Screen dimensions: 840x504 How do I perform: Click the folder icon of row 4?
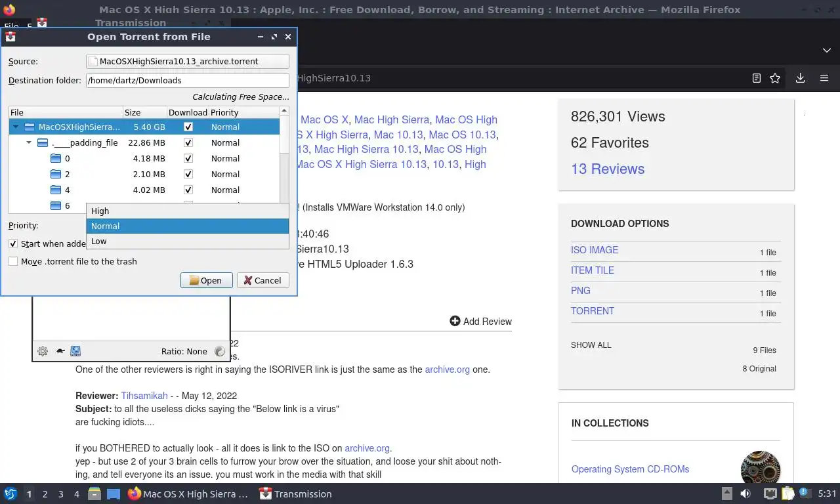(x=56, y=190)
